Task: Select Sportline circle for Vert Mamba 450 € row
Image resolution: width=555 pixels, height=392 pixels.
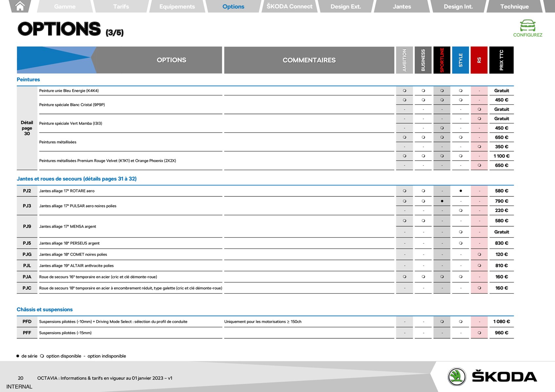Action: (442, 128)
